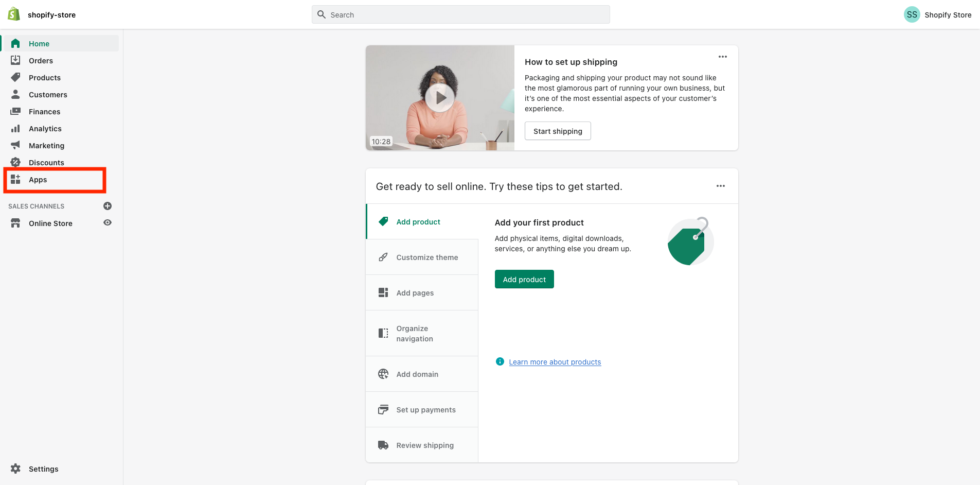Click the Add your first product heading
The image size is (980, 485).
tap(539, 222)
